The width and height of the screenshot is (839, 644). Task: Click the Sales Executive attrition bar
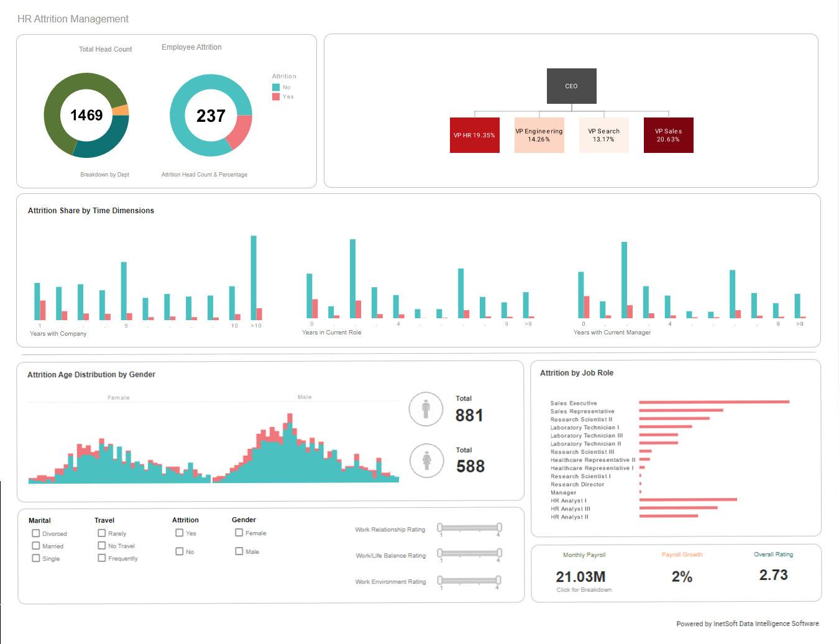tap(714, 402)
